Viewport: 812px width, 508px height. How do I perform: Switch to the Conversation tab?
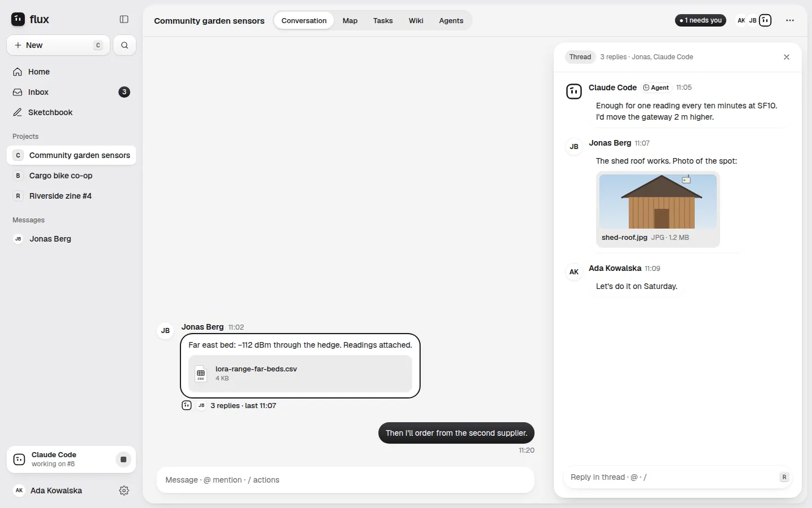click(x=304, y=20)
